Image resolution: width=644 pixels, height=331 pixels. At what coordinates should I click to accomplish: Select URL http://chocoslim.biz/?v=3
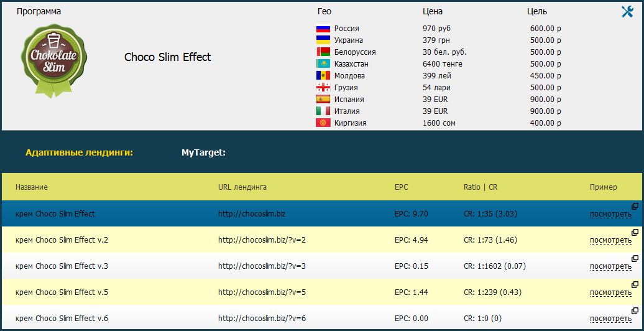[262, 266]
